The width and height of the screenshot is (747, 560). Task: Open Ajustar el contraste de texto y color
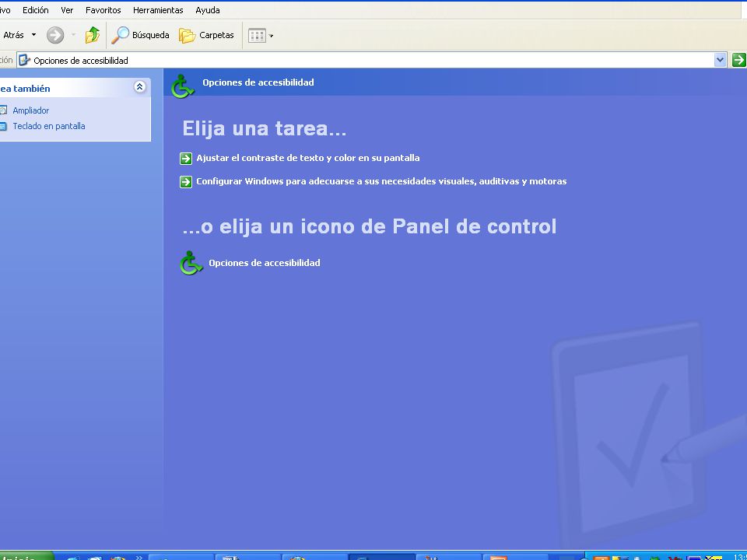(308, 158)
